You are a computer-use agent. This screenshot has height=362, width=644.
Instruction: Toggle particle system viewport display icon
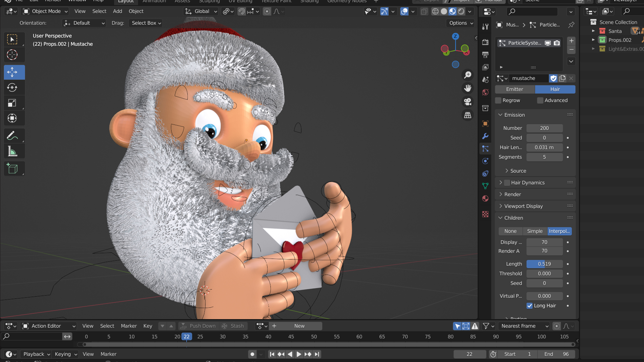tap(548, 43)
